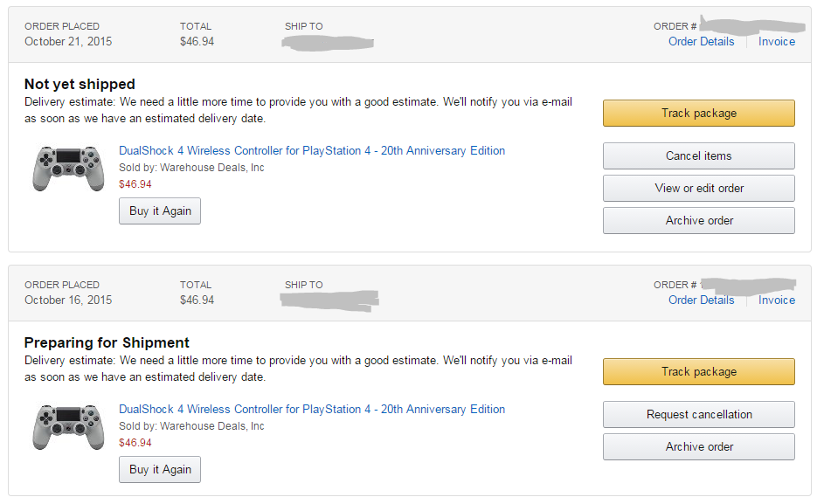Image resolution: width=817 pixels, height=504 pixels.
Task: Track package for the Not yet shipped order
Action: 699,113
